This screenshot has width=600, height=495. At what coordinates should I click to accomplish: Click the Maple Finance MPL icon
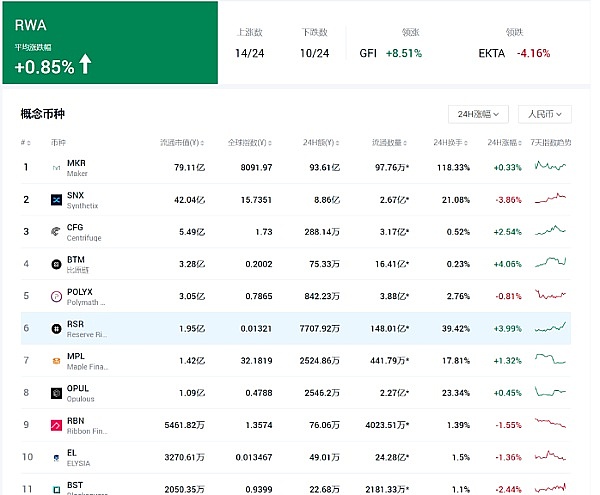pyautogui.click(x=56, y=360)
